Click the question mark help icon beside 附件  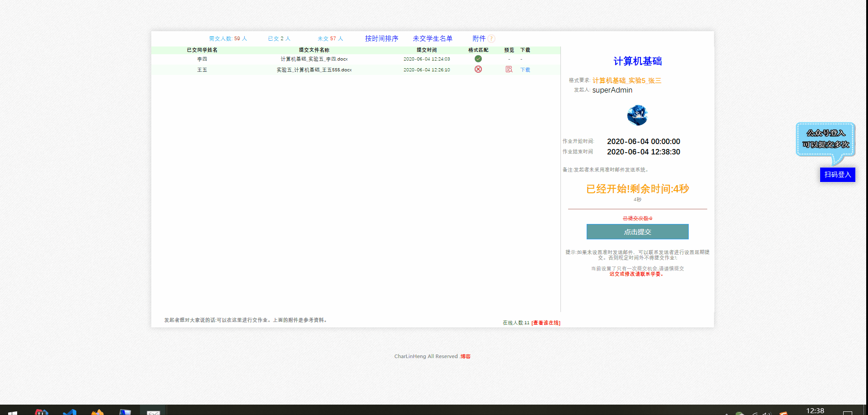point(491,38)
